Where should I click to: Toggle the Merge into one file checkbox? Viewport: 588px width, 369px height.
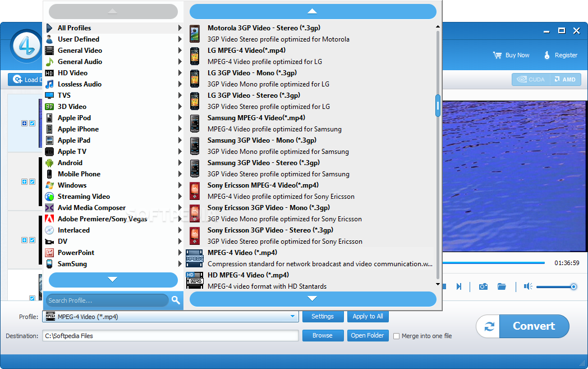pyautogui.click(x=396, y=336)
